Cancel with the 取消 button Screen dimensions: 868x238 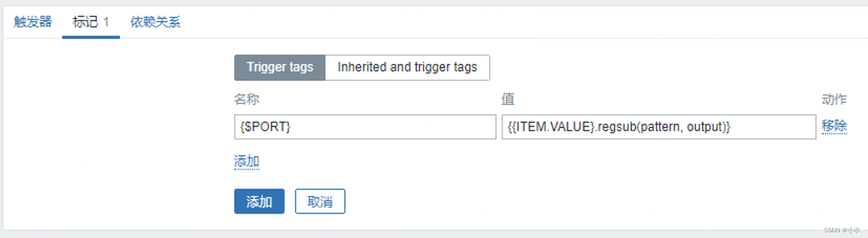point(320,202)
